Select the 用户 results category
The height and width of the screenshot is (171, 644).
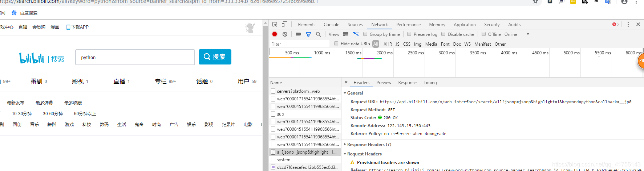point(247,82)
